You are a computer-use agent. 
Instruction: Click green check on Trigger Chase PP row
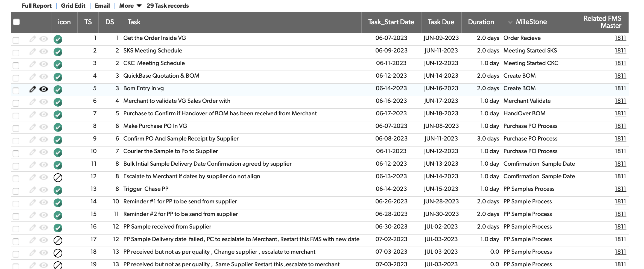[58, 190]
